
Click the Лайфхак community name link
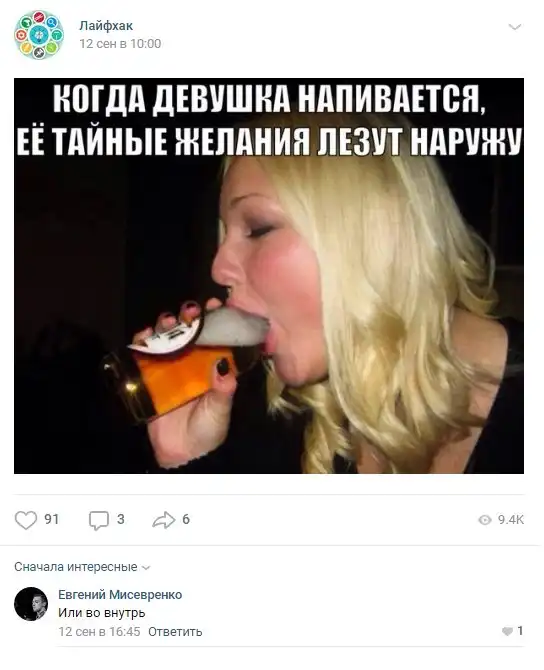pyautogui.click(x=106, y=26)
